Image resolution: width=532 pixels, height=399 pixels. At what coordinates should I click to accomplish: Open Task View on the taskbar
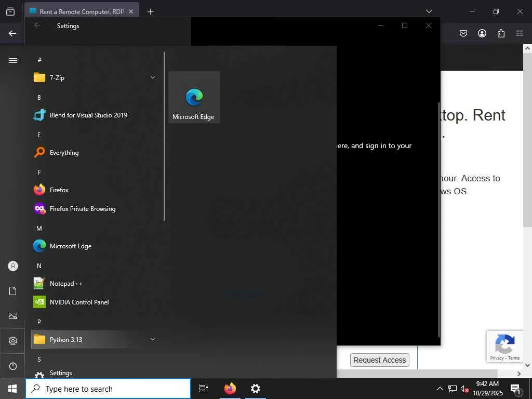coord(204,389)
